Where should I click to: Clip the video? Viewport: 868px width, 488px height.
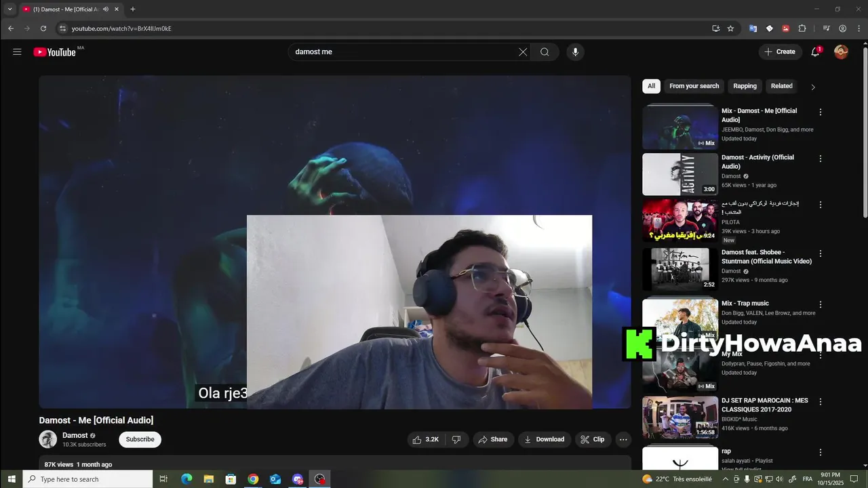(x=593, y=439)
